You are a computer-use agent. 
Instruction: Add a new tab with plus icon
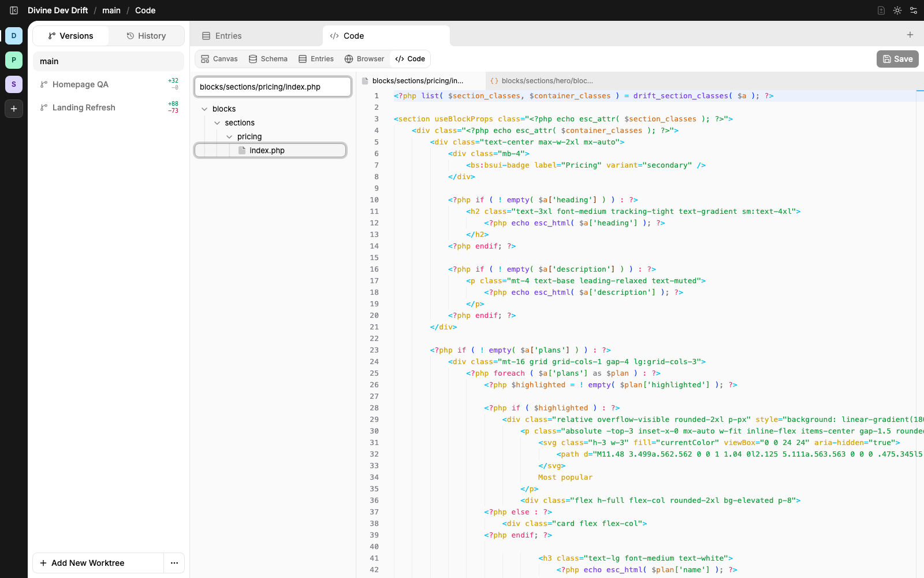point(910,35)
